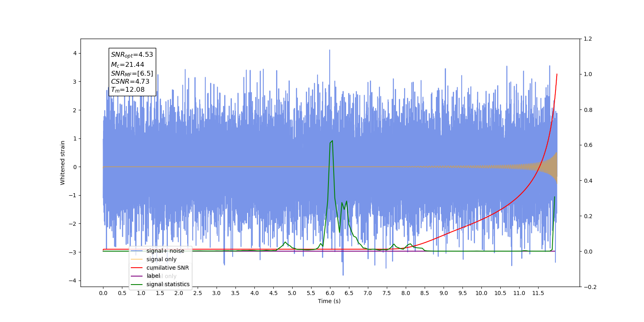Image resolution: width=644 pixels, height=322 pixels.
Task: Click the 0 tick on left strain axis
Action: [75, 167]
